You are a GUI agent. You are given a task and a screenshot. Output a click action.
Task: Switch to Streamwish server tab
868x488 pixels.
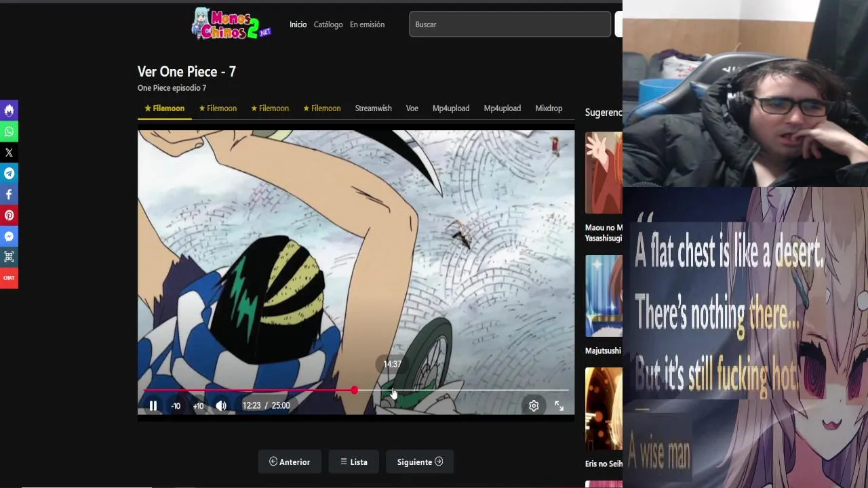point(373,108)
